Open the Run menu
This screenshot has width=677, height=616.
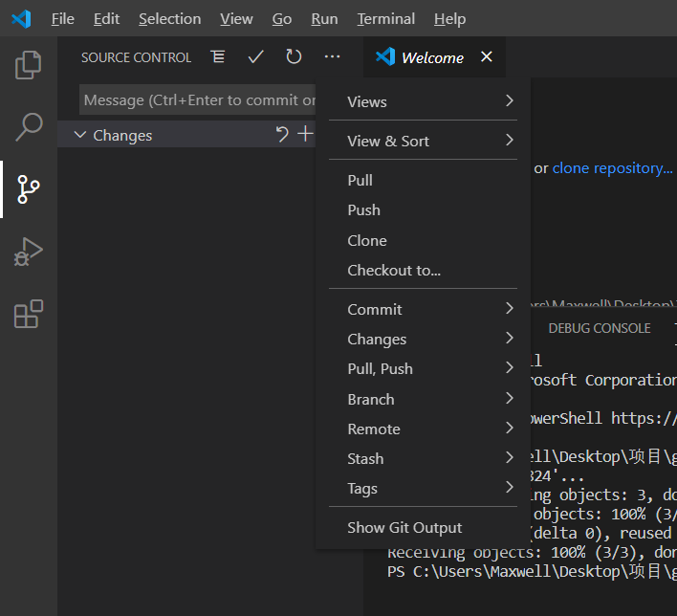click(x=324, y=19)
